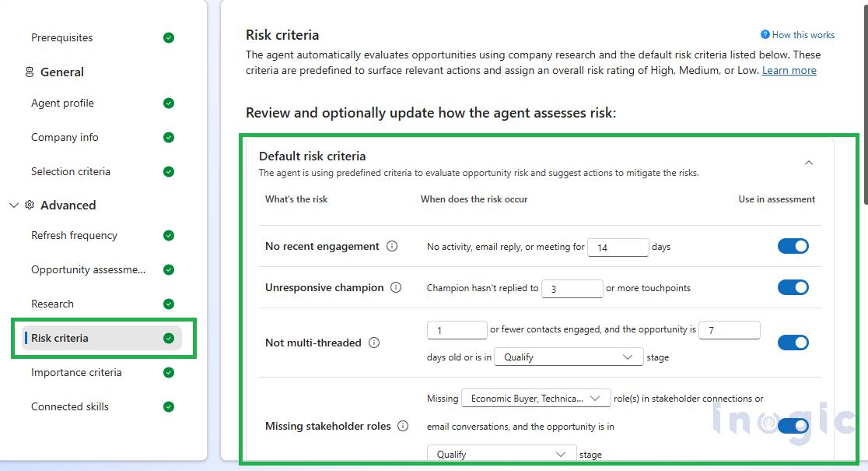Click the green check beside Selection criteria
The image size is (868, 471).
(x=169, y=172)
